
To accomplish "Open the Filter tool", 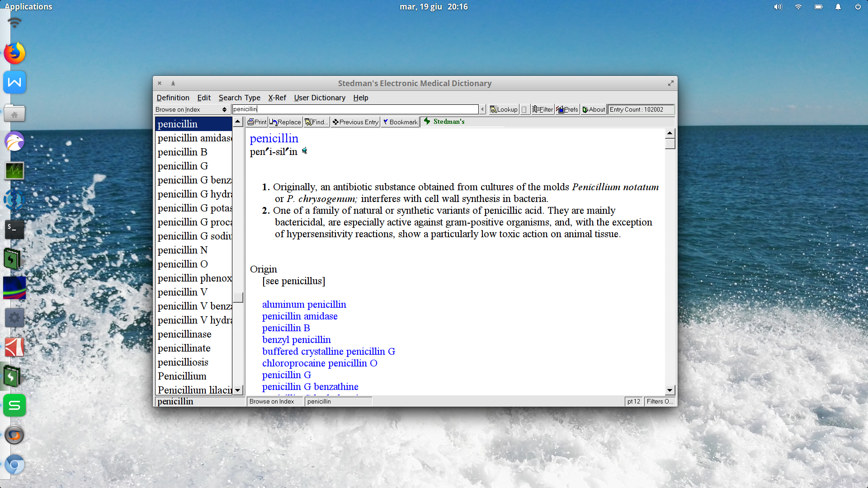I will (x=542, y=109).
